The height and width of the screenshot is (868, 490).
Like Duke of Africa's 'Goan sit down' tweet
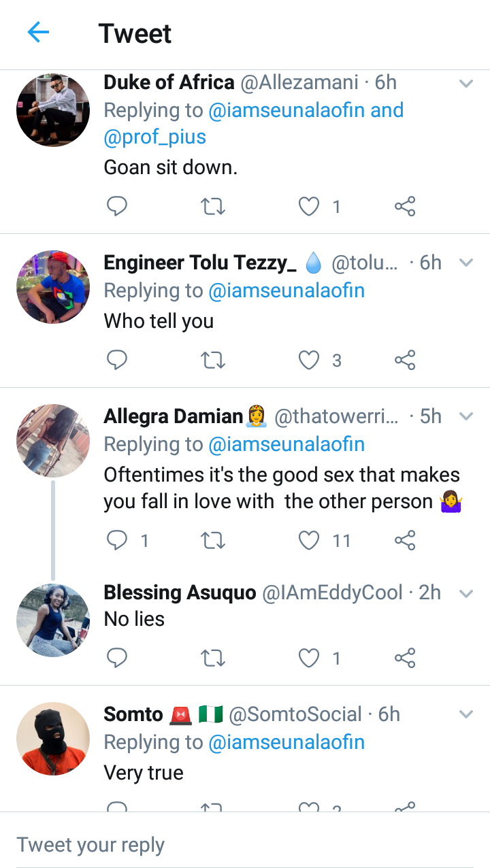pyautogui.click(x=309, y=206)
